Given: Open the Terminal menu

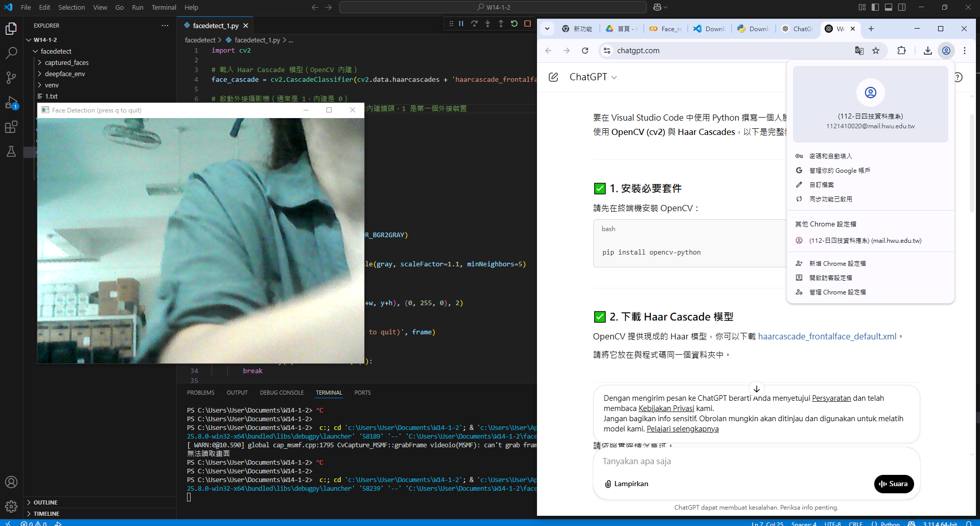Looking at the screenshot, I should (164, 7).
